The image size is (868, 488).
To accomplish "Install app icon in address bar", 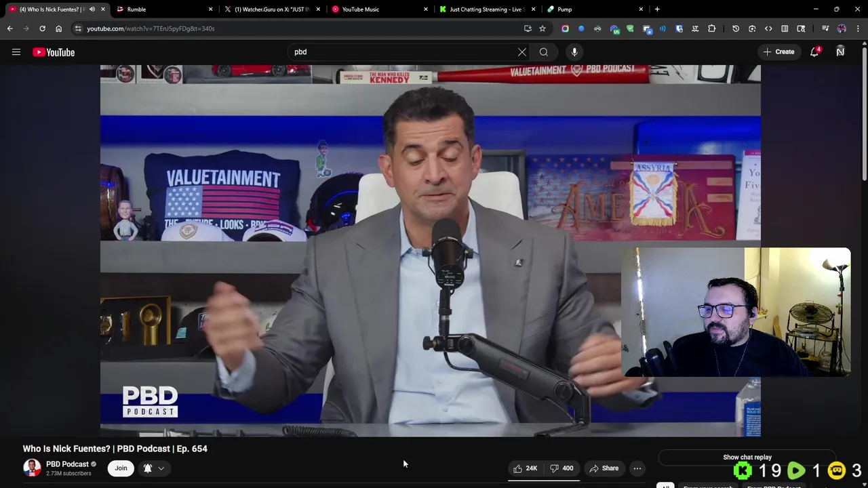I will coord(528,28).
